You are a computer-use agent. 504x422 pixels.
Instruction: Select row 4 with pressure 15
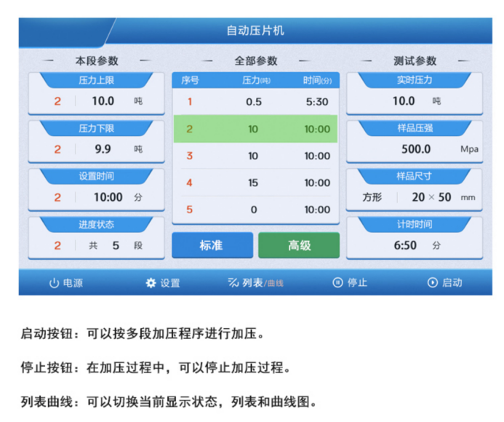[255, 183]
